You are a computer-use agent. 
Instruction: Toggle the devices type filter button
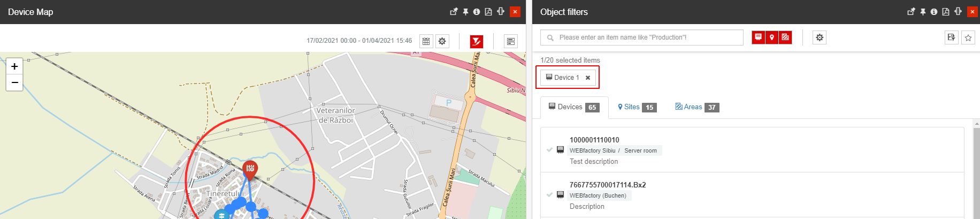coord(758,37)
